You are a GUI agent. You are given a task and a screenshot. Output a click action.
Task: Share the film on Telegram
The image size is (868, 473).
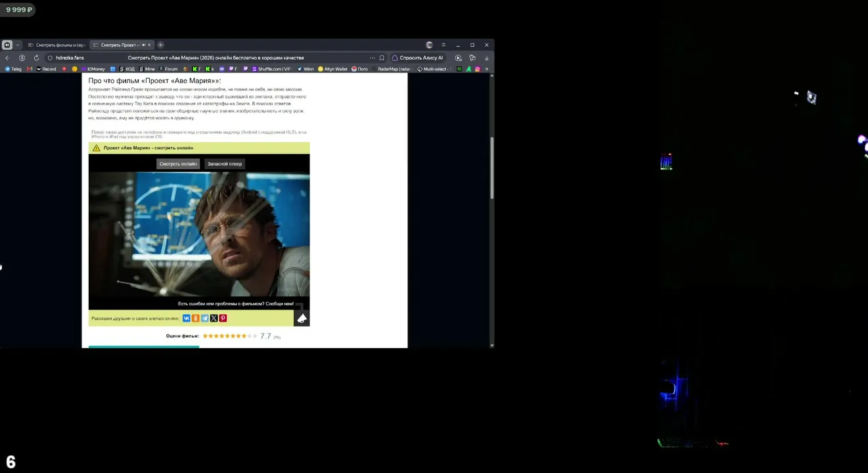[x=205, y=318]
